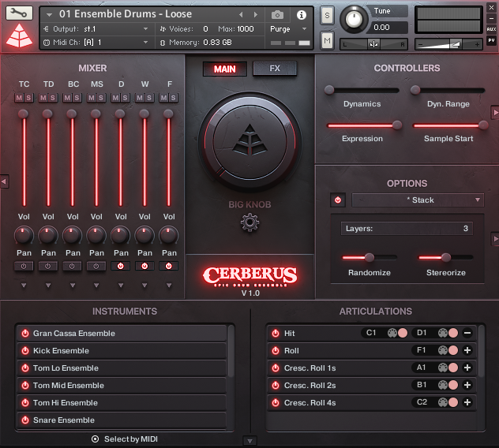Viewport: 499px width, 448px height.
Task: Select Tom Mid Ensemble instrument
Action: [122, 386]
